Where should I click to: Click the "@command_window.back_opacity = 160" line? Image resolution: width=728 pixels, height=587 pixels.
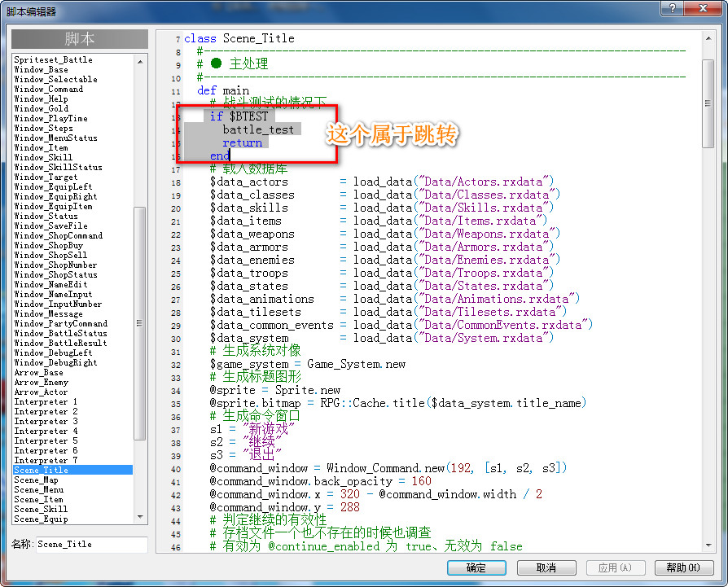click(320, 481)
